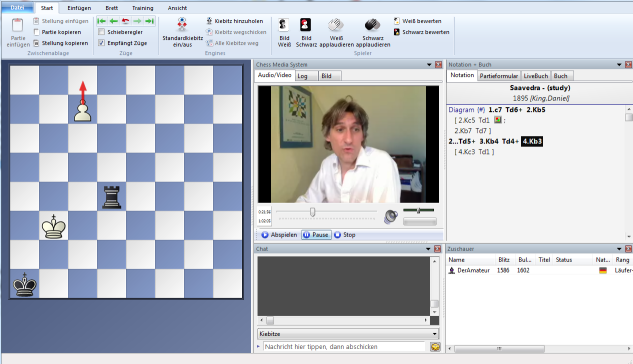This screenshot has width=633, height=364.
Task: Switch to the Training ribbon tab
Action: (143, 8)
